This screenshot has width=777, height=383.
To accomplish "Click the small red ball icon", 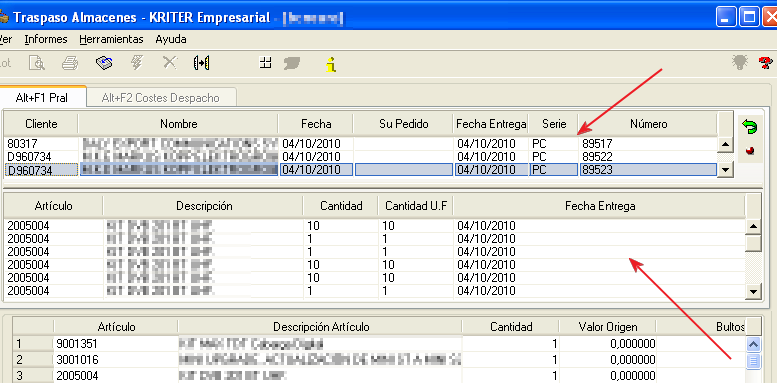I will click(x=750, y=151).
